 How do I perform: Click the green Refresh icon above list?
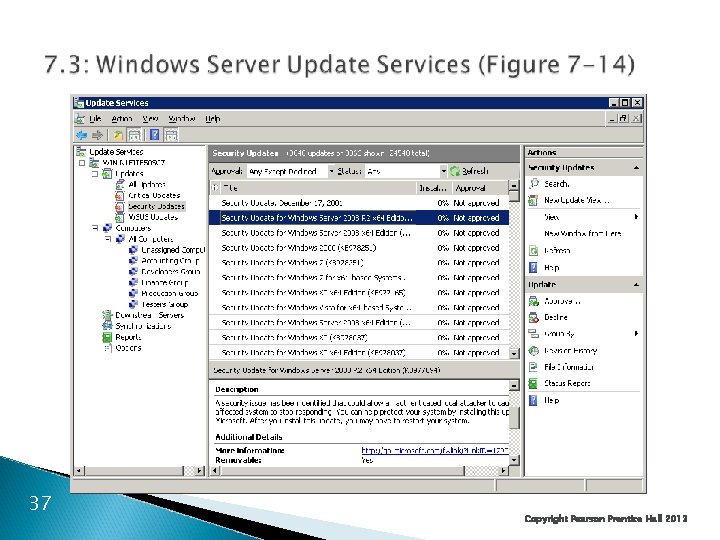[x=455, y=171]
